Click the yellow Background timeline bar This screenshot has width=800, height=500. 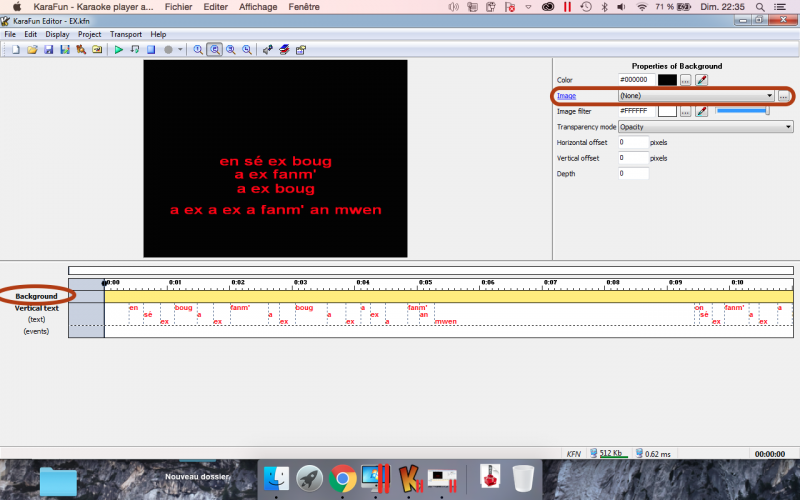[448, 296]
